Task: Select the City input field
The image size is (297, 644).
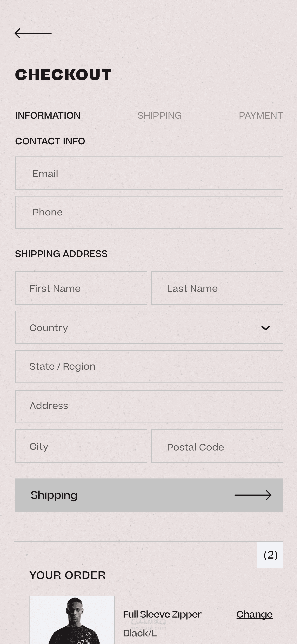Action: tap(81, 446)
